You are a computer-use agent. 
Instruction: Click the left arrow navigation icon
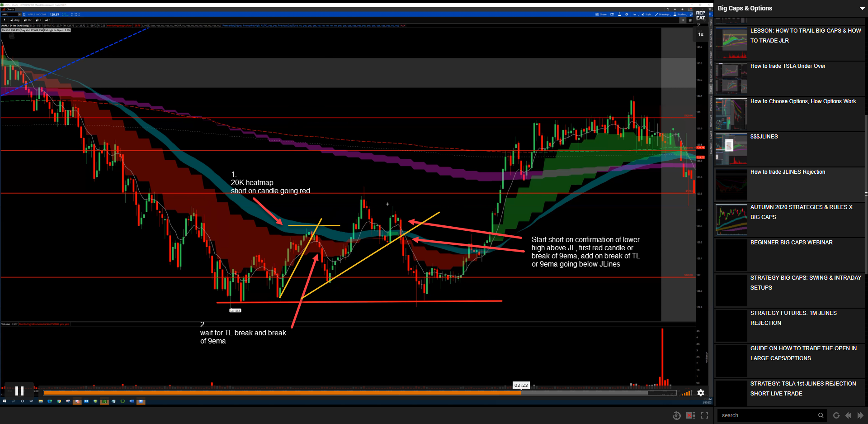pos(675,9)
